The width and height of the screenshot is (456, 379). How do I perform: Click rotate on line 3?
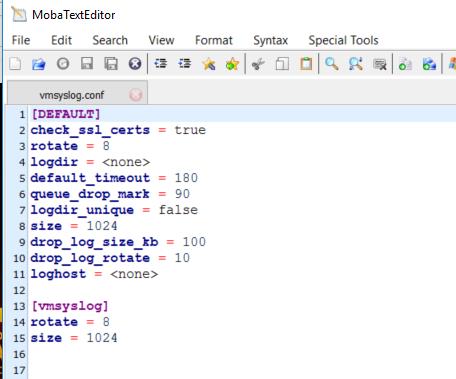click(x=54, y=146)
